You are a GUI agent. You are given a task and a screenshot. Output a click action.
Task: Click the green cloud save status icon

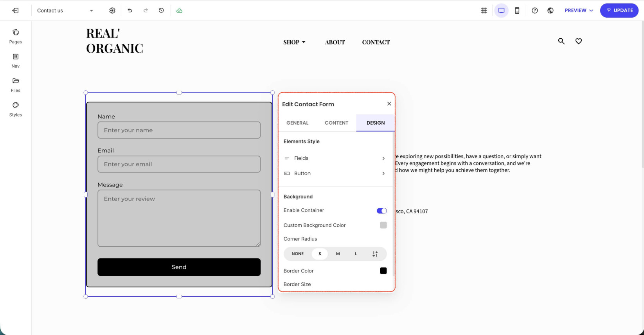179,11
